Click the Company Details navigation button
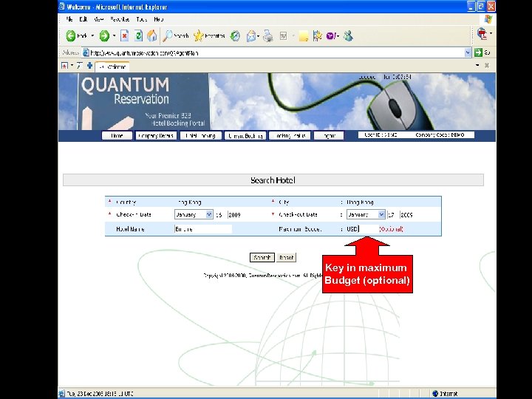 (x=156, y=136)
